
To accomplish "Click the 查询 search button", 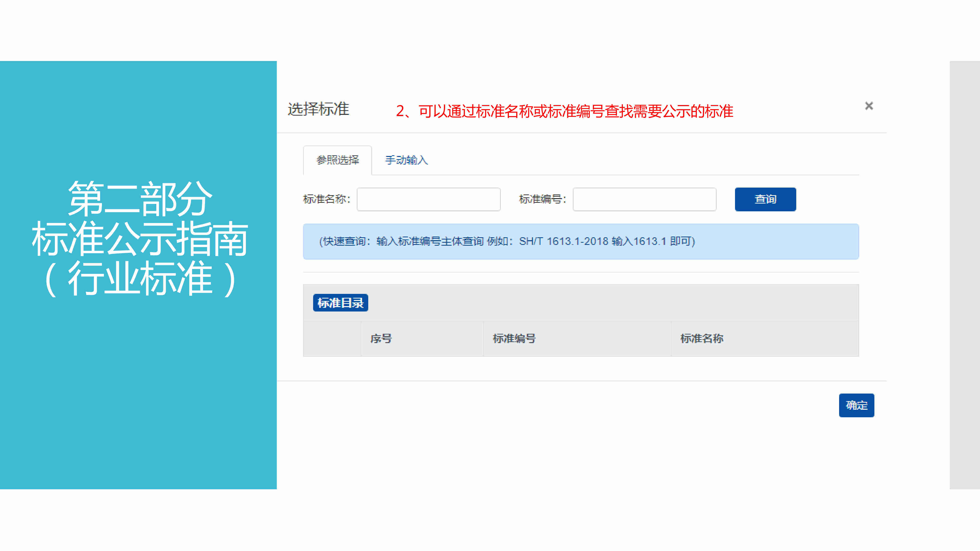I will click(765, 199).
